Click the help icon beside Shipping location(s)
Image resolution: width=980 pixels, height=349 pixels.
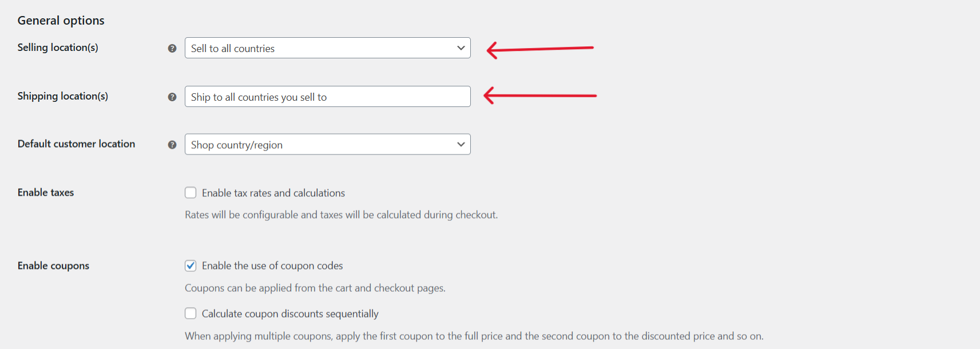pyautogui.click(x=172, y=97)
